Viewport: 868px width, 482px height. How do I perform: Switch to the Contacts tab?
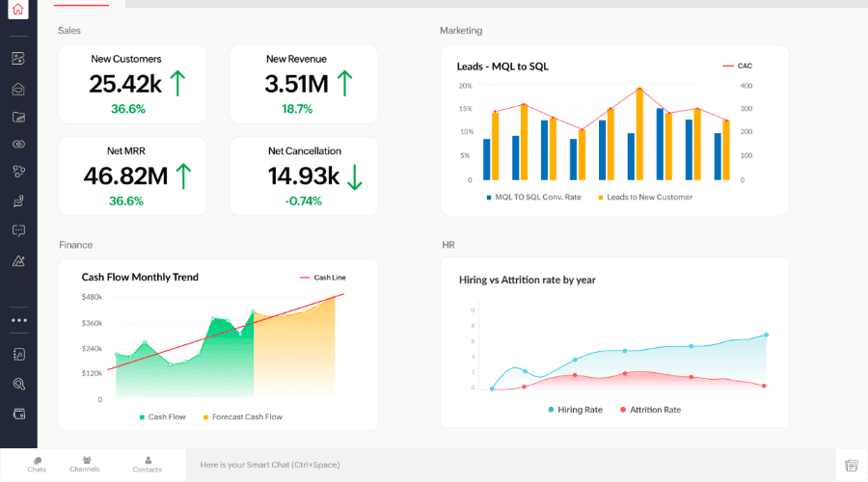[148, 465]
